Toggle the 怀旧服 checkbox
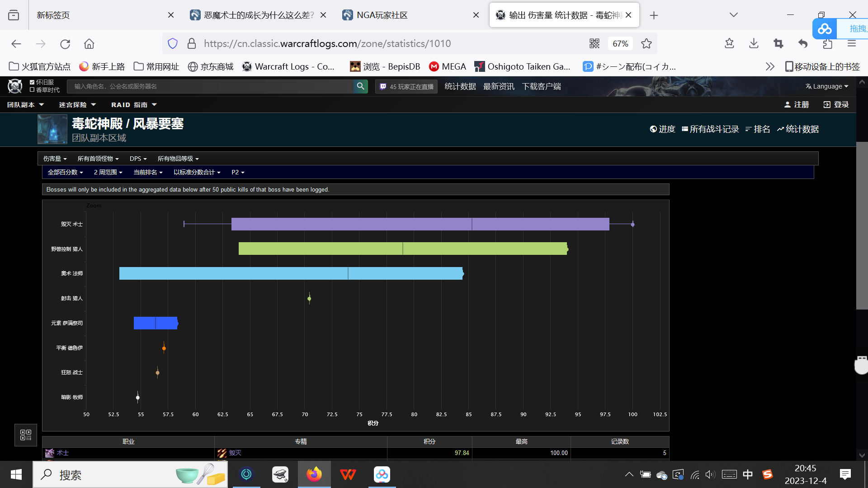The image size is (868, 488). [32, 82]
